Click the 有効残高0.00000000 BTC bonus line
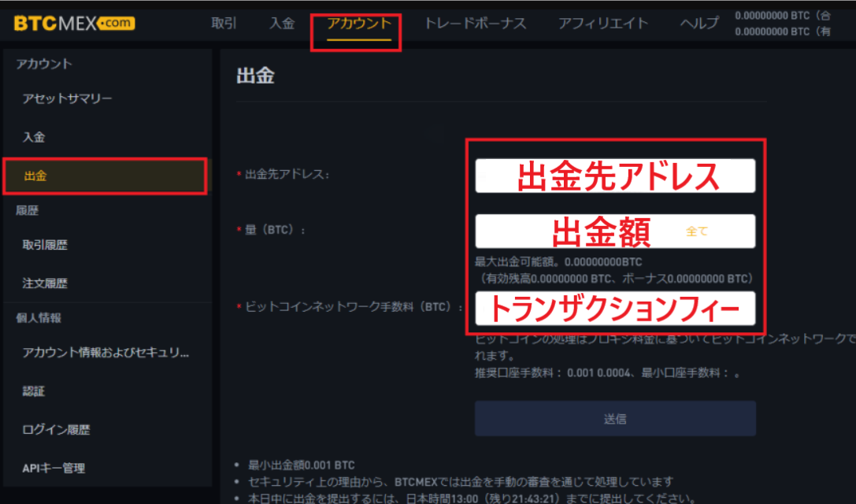The height and width of the screenshot is (504, 856). pyautogui.click(x=616, y=279)
